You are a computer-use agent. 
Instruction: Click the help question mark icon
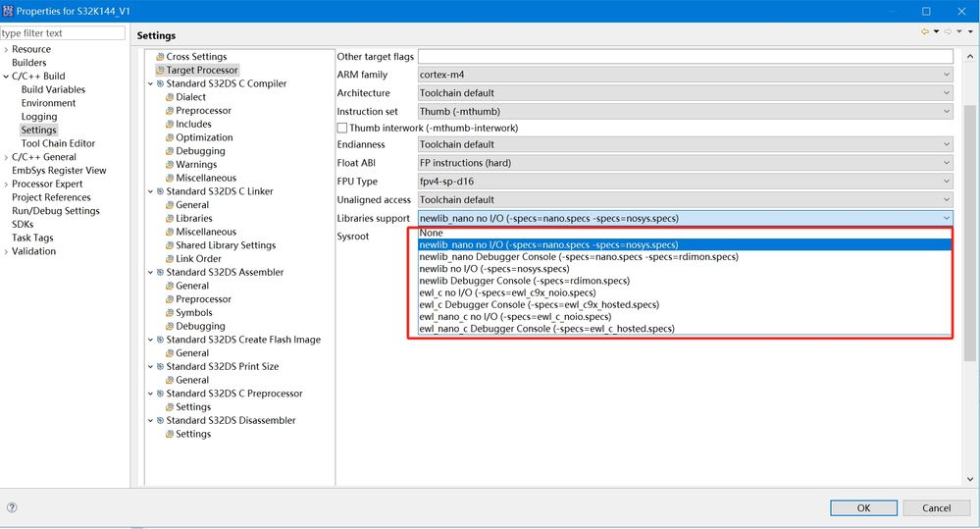pyautogui.click(x=12, y=507)
